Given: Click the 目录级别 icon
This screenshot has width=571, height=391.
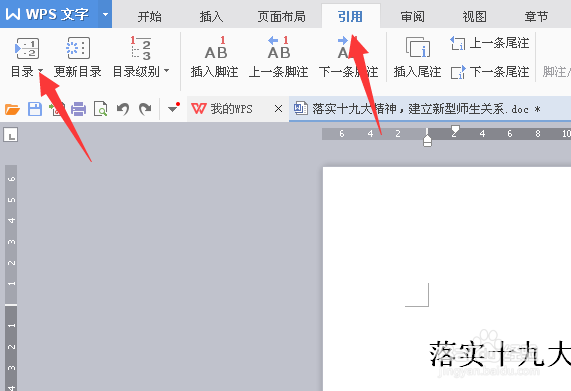Looking at the screenshot, I should [141, 48].
